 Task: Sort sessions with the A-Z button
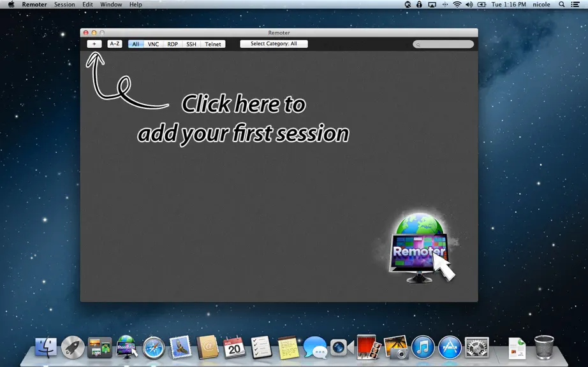[x=115, y=44]
